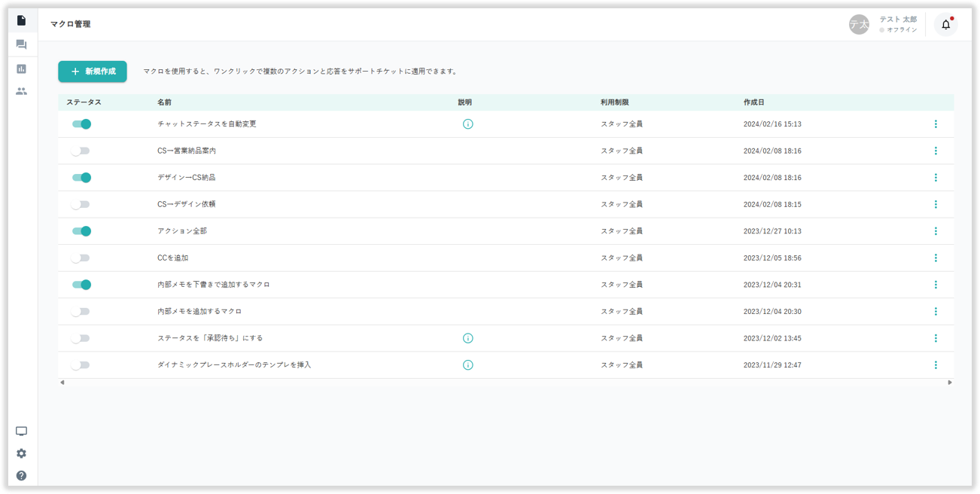Open the three-dot menu for CS→デザイン依頼
Viewport: 980px width, 494px height.
coord(936,204)
